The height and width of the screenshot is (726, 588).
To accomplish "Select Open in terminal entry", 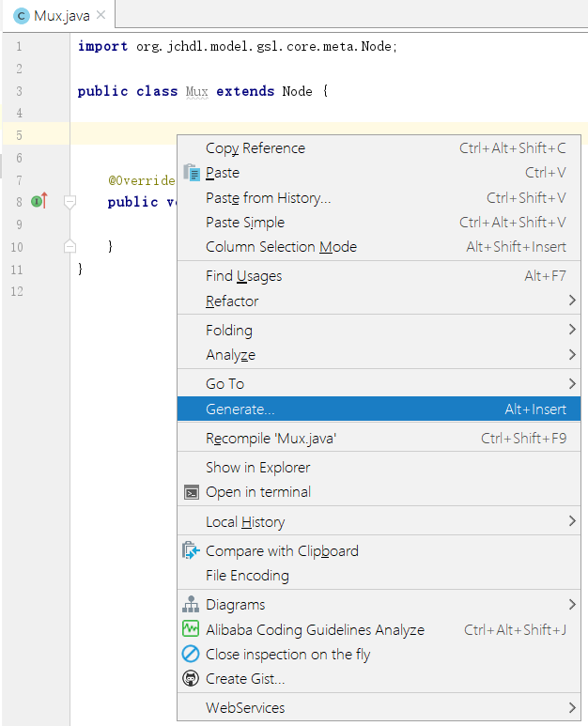I will tap(379, 492).
